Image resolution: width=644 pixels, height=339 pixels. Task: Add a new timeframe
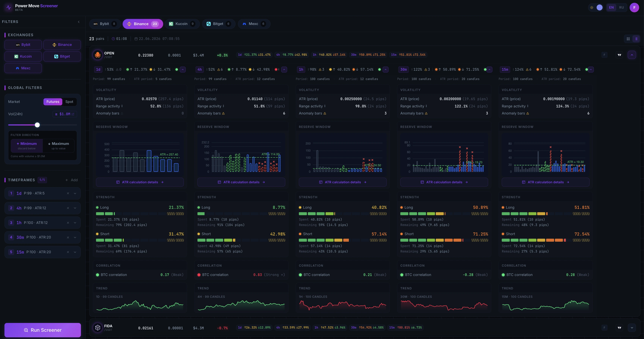[x=71, y=180]
